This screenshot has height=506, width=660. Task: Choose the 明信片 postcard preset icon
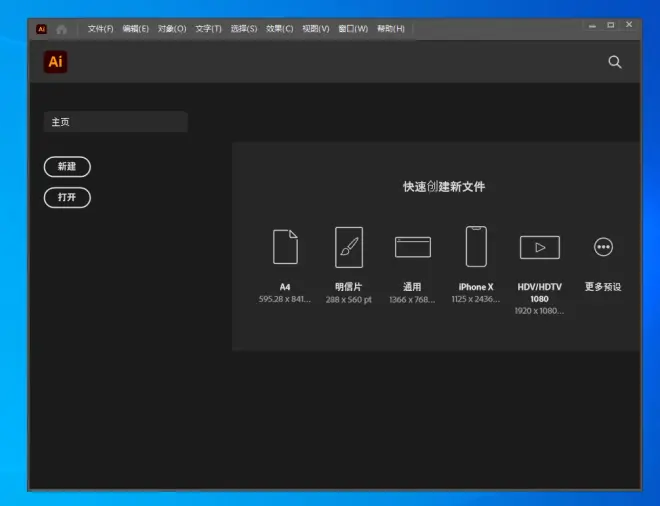[x=349, y=247]
